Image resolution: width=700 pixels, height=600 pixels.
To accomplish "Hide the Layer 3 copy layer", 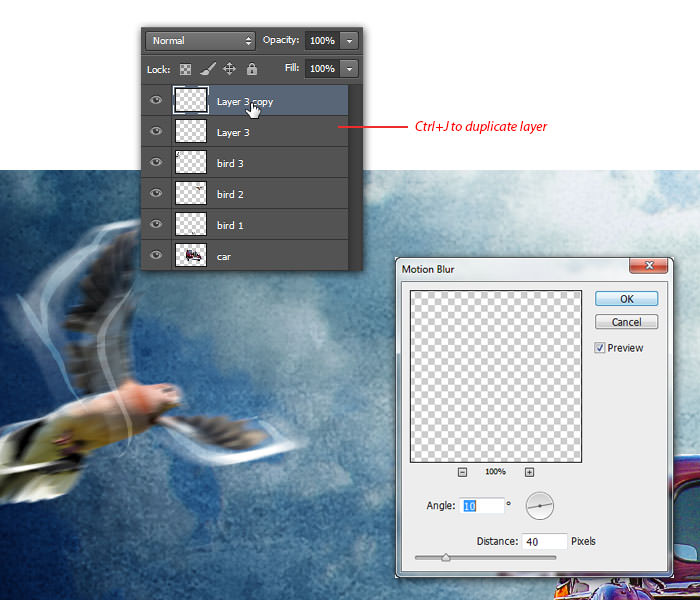I will tap(156, 100).
